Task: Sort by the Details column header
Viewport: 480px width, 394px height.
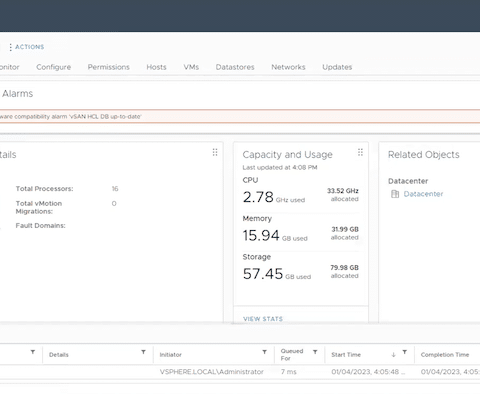Action: (x=59, y=355)
